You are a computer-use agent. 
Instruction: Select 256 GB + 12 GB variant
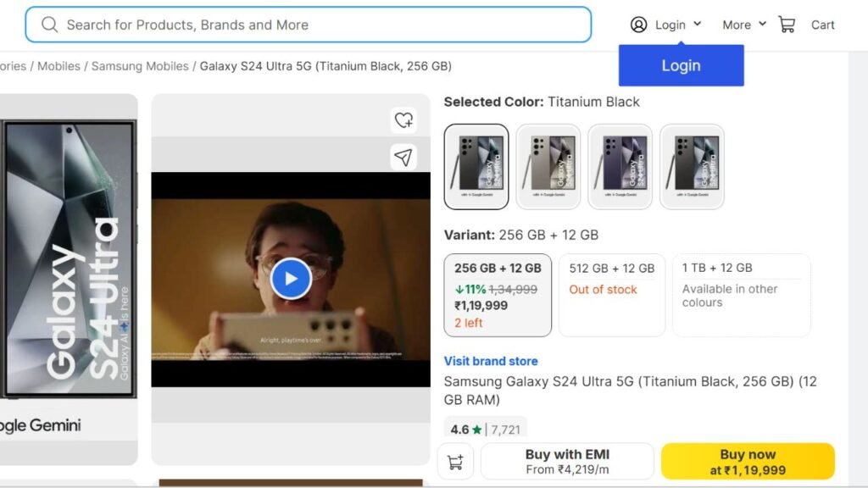click(x=498, y=295)
